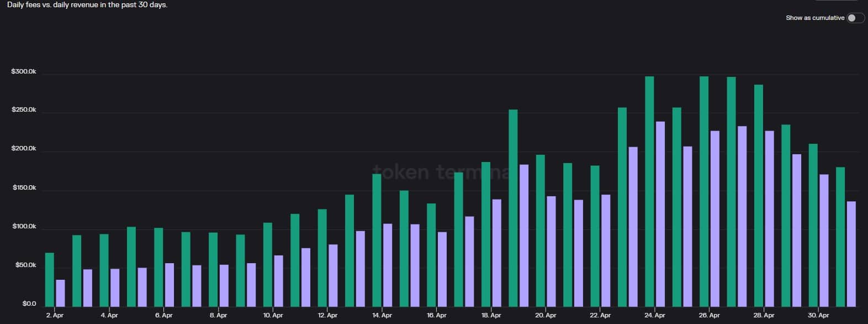Click the green bar for 18. Apr
This screenshot has height=324, width=868.
pyautogui.click(x=486, y=234)
